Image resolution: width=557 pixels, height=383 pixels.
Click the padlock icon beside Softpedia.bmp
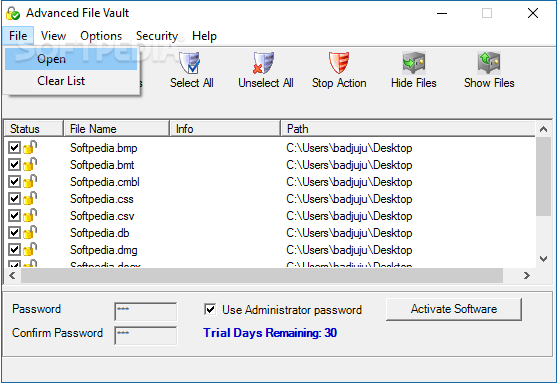30,147
